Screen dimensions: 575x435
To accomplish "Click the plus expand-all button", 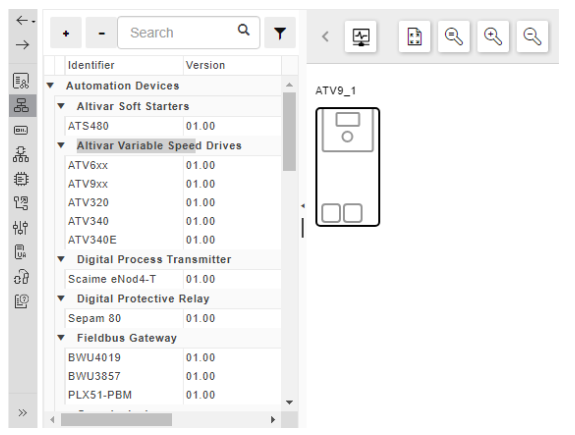I will point(66,33).
